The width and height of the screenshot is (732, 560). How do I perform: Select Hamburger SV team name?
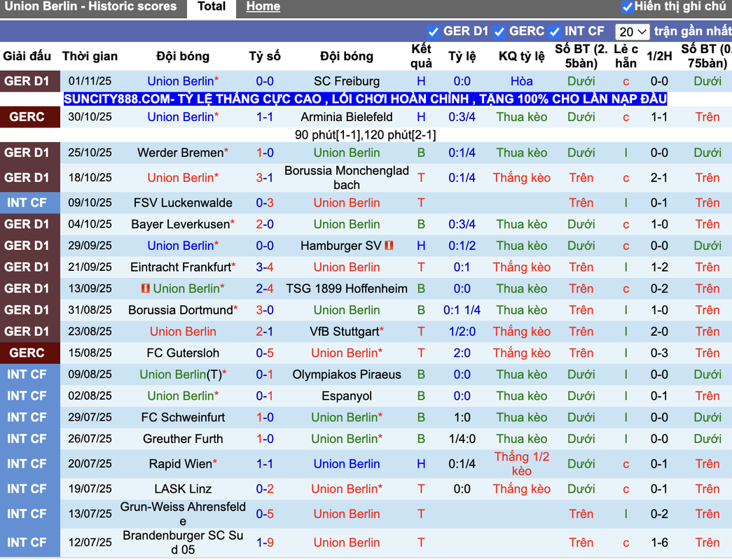[341, 246]
